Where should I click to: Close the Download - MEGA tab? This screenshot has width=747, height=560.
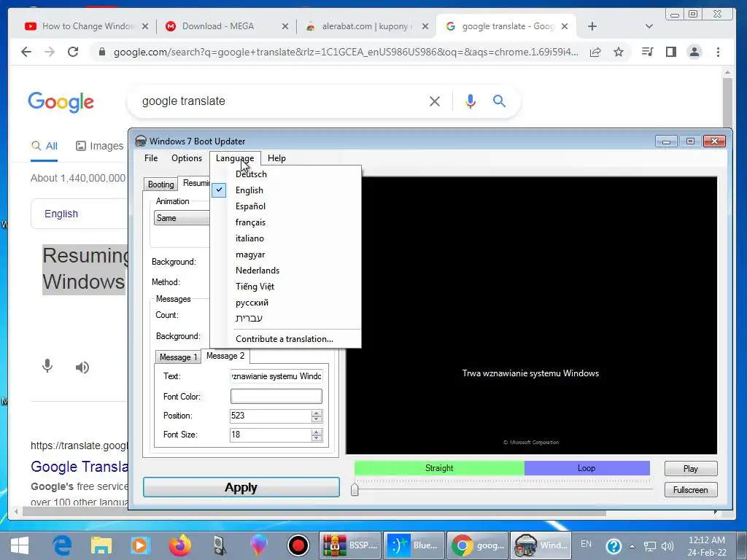point(285,26)
